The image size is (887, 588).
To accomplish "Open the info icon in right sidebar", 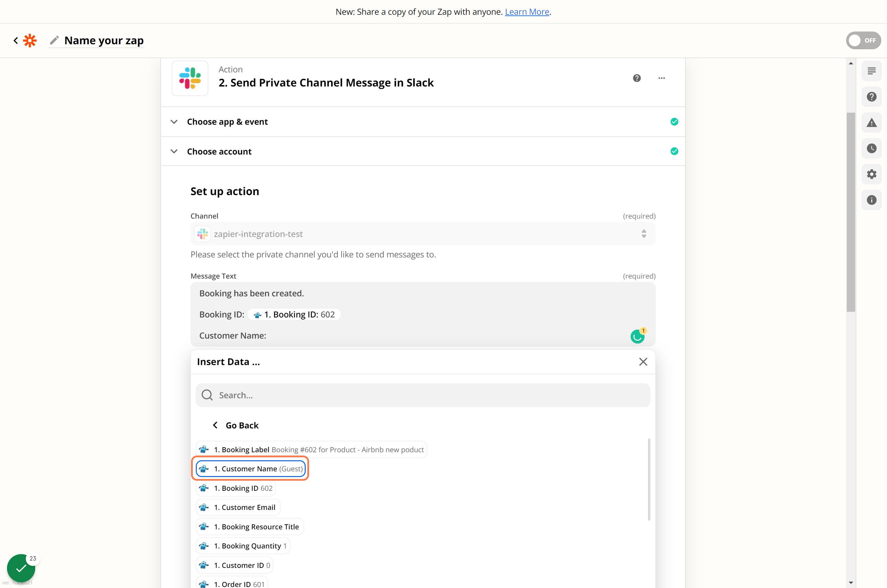I will tap(872, 200).
